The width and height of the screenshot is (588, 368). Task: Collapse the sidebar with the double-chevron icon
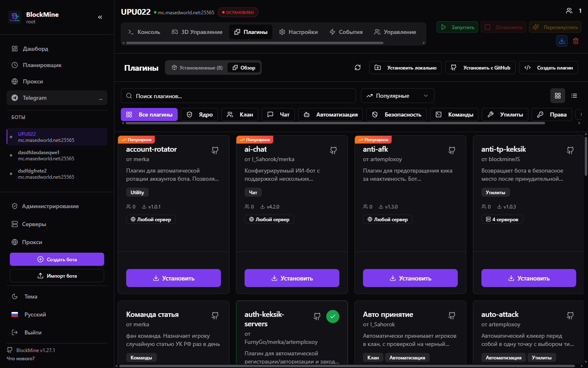click(100, 17)
